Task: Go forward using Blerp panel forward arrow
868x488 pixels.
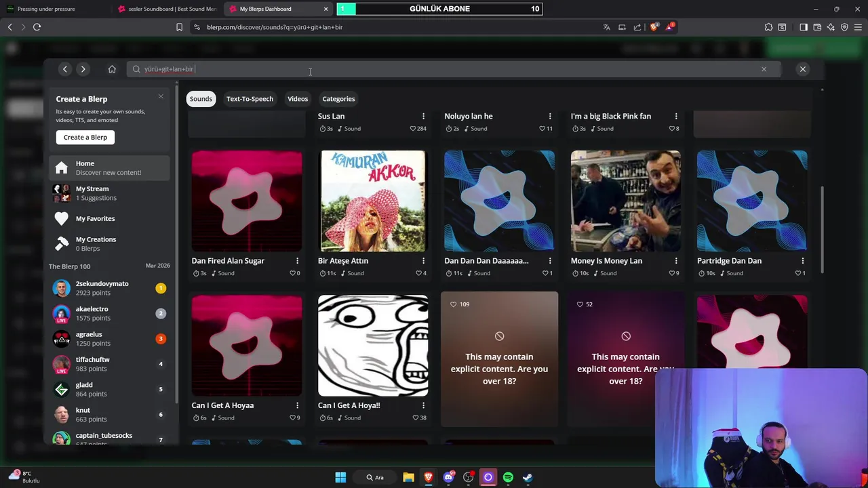Action: click(x=83, y=69)
